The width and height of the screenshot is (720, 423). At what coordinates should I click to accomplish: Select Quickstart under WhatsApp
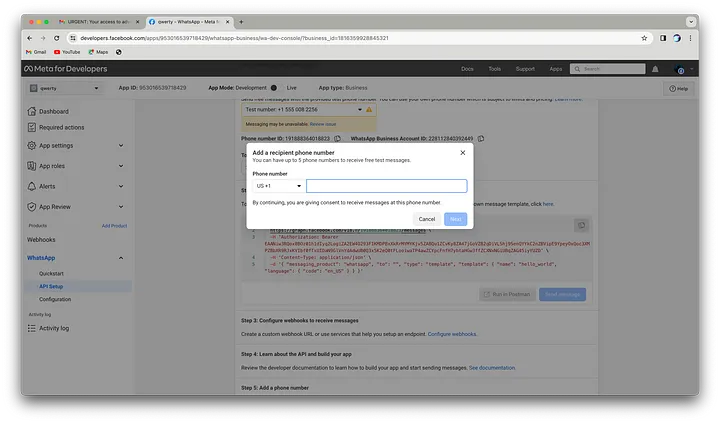[51, 273]
